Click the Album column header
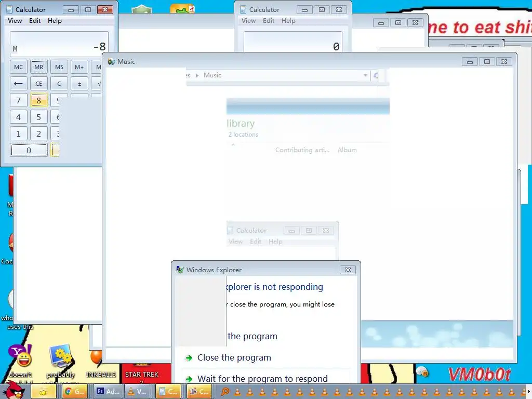Screen dimensions: 532x399 (x=347, y=150)
